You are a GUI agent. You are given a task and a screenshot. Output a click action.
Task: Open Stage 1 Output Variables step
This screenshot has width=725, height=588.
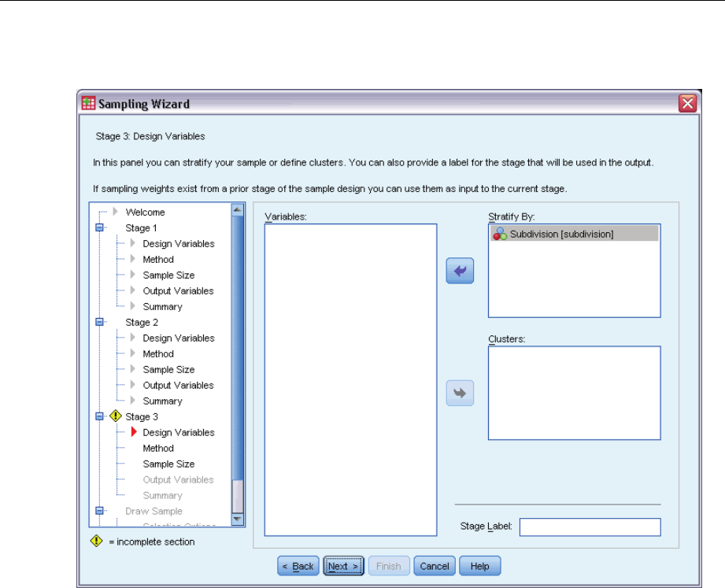[178, 290]
